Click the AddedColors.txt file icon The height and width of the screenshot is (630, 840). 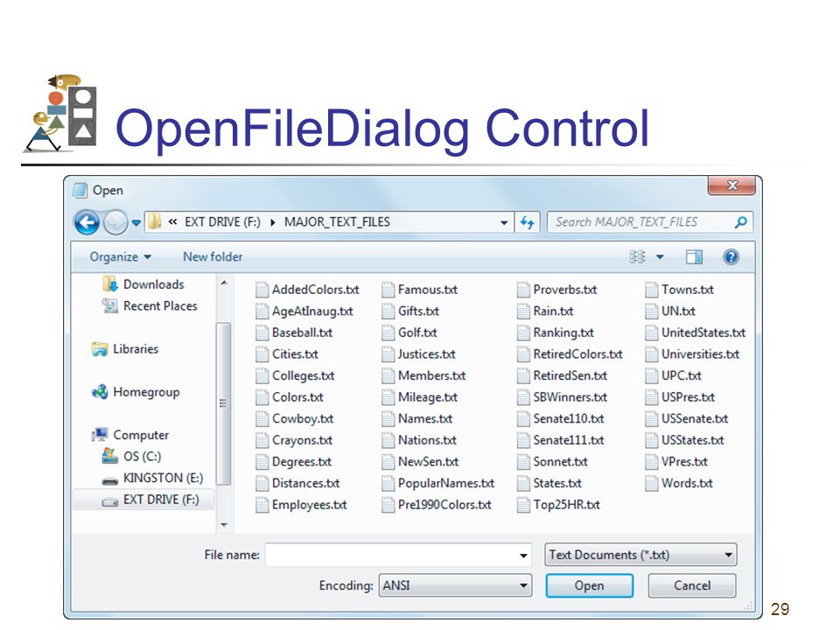pos(262,290)
